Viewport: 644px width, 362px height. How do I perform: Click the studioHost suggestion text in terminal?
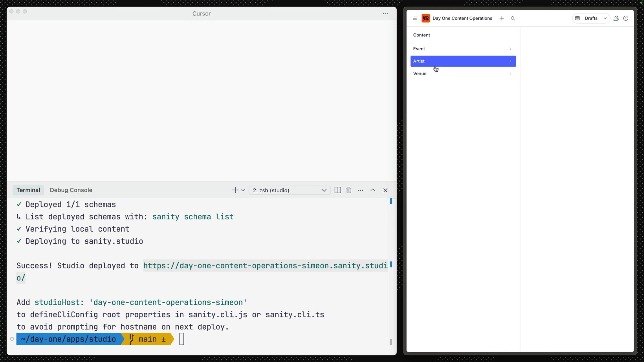coord(141,302)
